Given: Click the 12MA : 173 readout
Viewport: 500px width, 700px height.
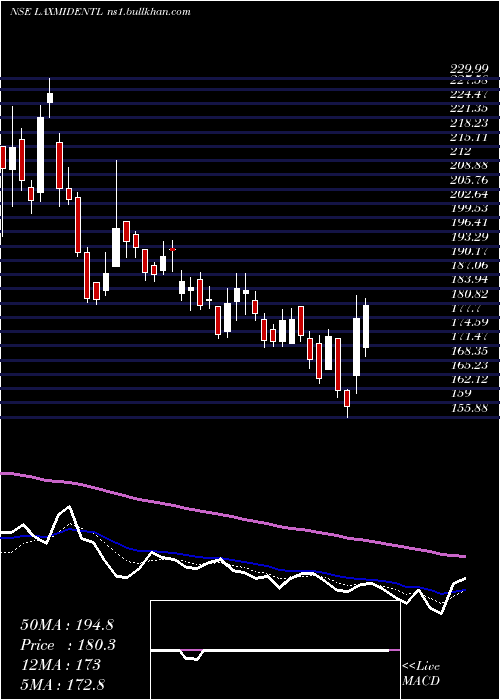Looking at the screenshot, I should point(60,665).
